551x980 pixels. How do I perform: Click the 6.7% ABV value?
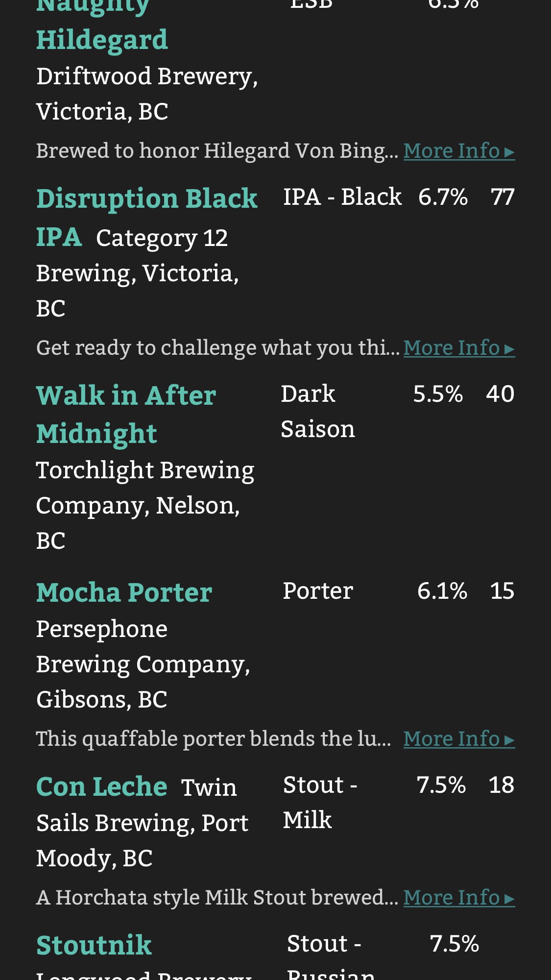pos(443,197)
